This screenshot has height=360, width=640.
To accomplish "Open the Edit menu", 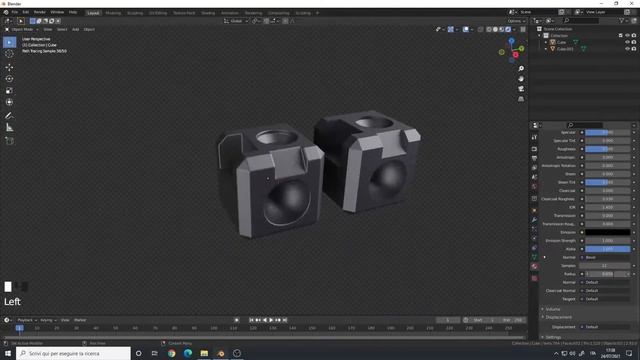I will tap(26, 12).
